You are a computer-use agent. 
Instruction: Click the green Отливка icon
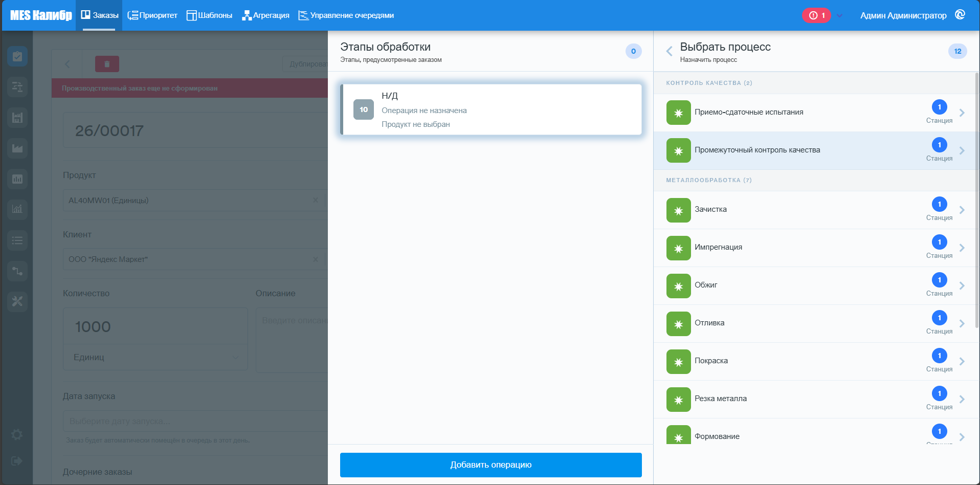point(679,324)
